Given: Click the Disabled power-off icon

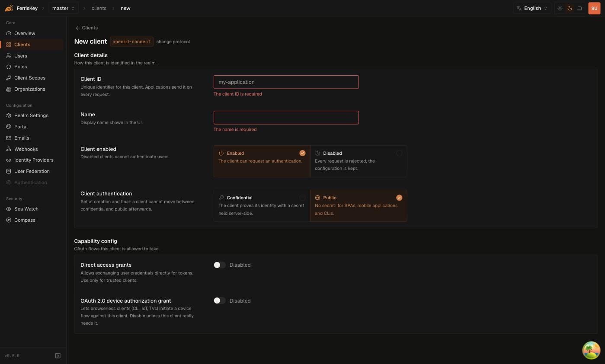Looking at the screenshot, I should click(x=317, y=153).
